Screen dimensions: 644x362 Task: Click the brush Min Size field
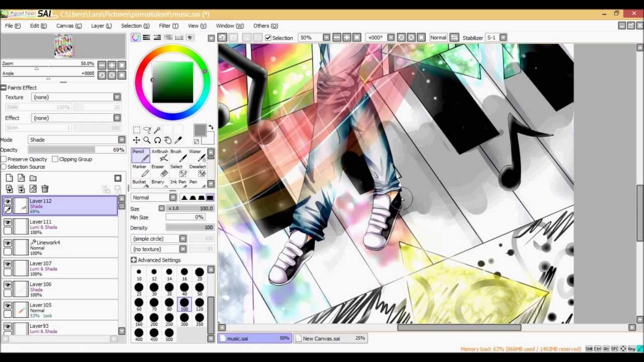185,217
